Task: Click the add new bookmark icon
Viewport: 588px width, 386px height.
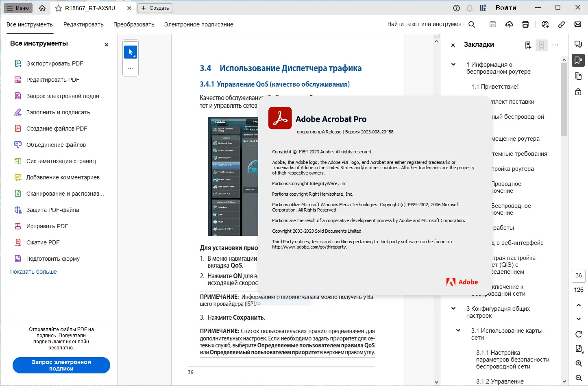Action: 542,45
